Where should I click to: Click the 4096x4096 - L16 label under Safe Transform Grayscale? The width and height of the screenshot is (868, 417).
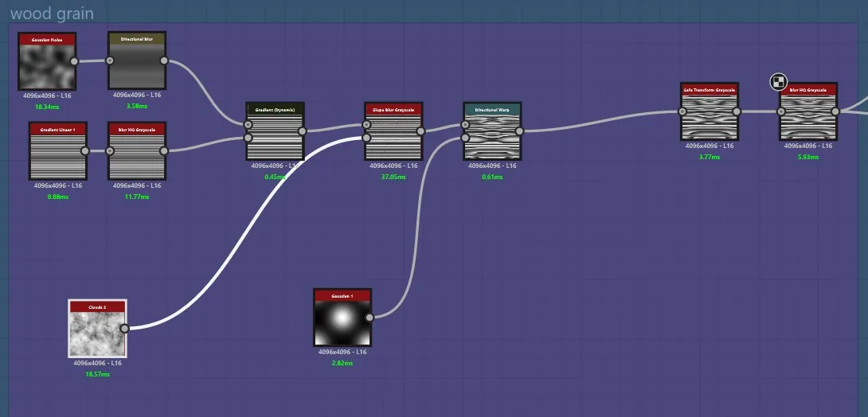[x=709, y=146]
